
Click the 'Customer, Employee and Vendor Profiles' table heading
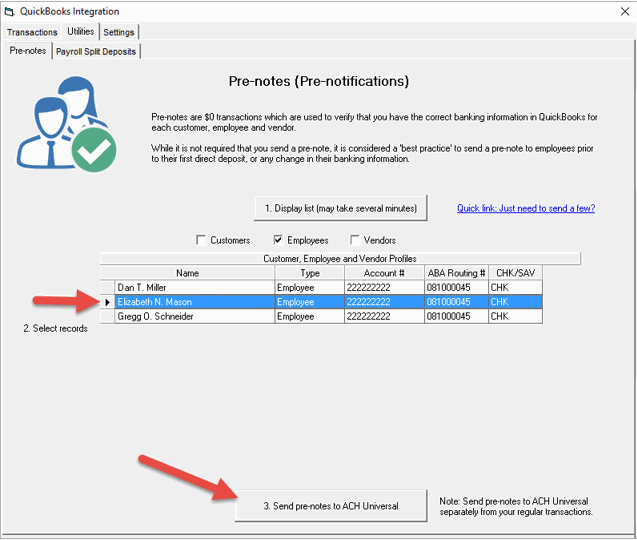click(x=340, y=258)
